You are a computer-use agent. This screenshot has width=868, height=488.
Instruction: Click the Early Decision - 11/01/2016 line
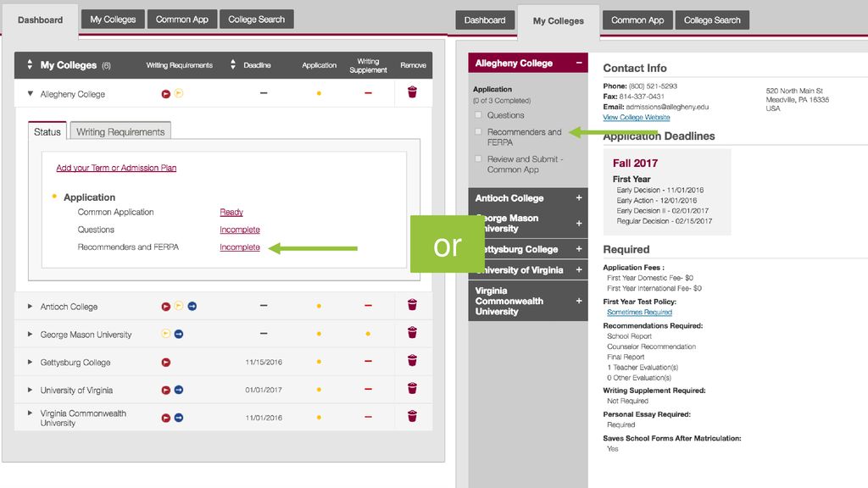[x=659, y=190]
